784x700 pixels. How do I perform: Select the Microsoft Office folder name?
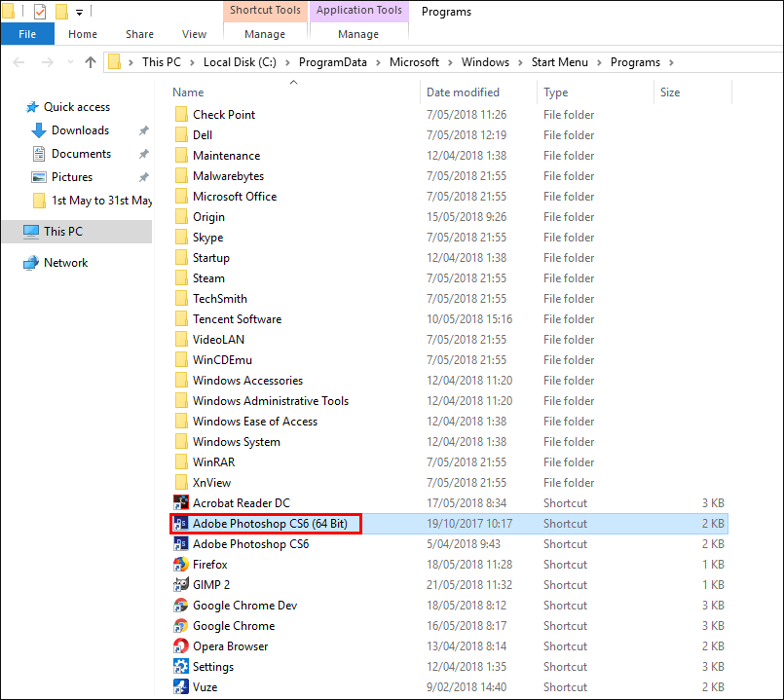235,197
